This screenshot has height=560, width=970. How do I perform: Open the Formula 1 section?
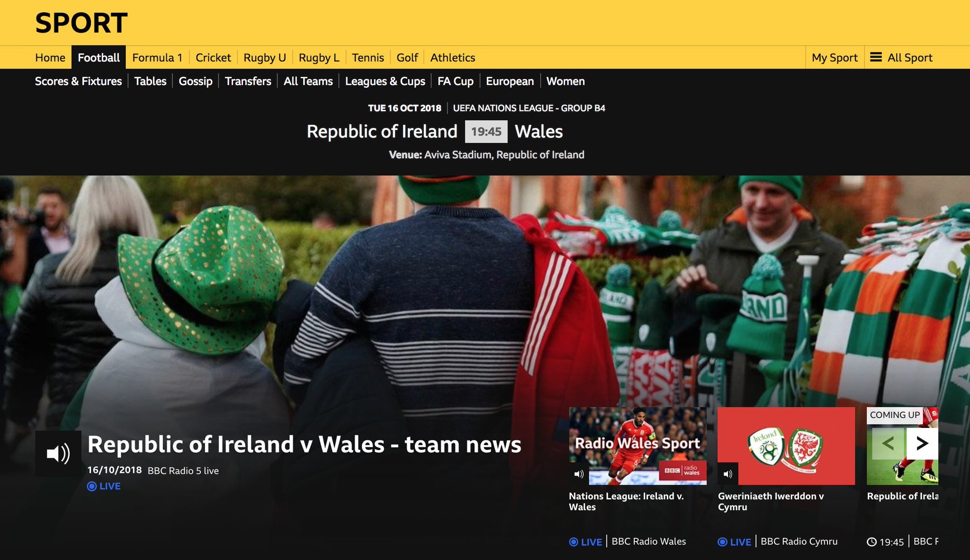pos(157,58)
